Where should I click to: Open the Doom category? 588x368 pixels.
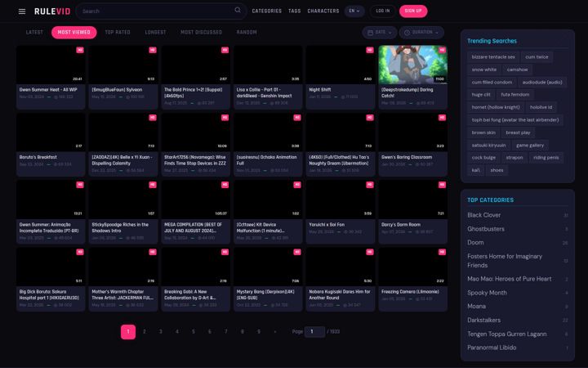518,243
